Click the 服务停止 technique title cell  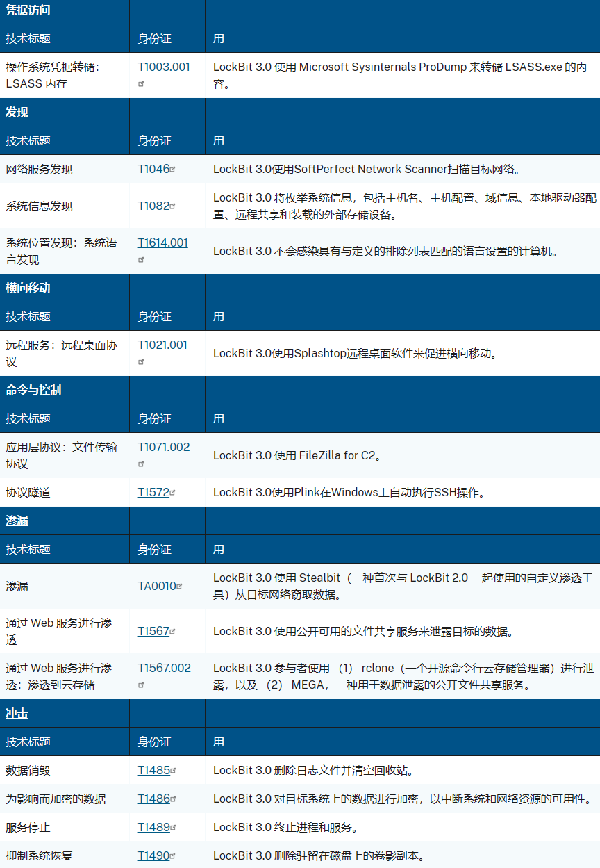(x=65, y=828)
